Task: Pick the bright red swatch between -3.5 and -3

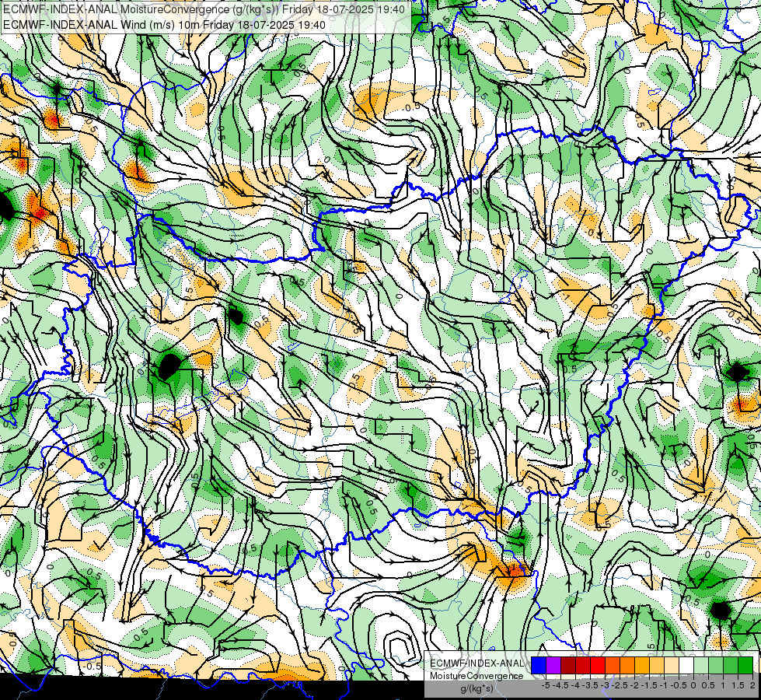Action: click(x=598, y=665)
